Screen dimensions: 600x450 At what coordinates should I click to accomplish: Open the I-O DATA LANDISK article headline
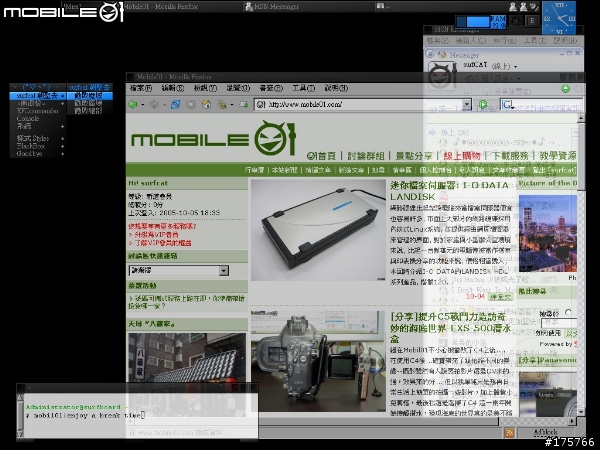(449, 191)
